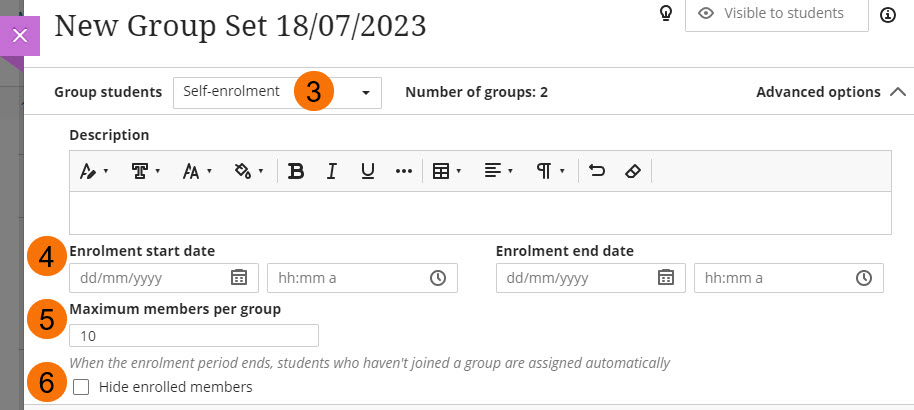Click the Enrolment end date field
The height and width of the screenshot is (410, 914).
(590, 278)
